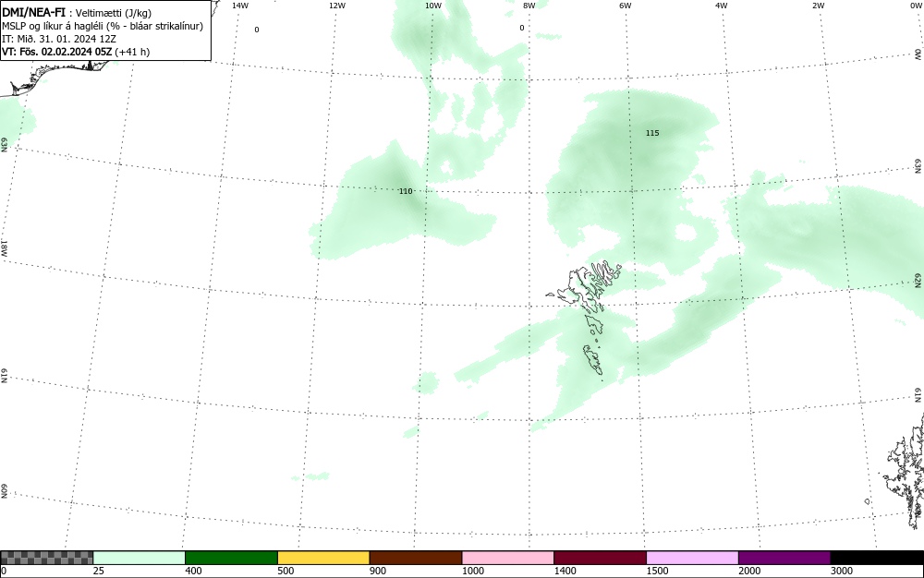Click the 115 CAPE value on map
This screenshot has height=578, width=924.
click(x=652, y=133)
